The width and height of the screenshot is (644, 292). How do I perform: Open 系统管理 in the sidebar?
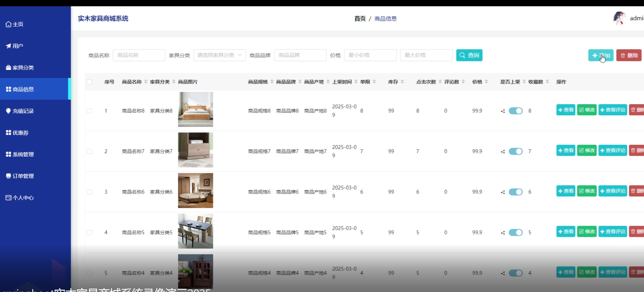coord(23,154)
